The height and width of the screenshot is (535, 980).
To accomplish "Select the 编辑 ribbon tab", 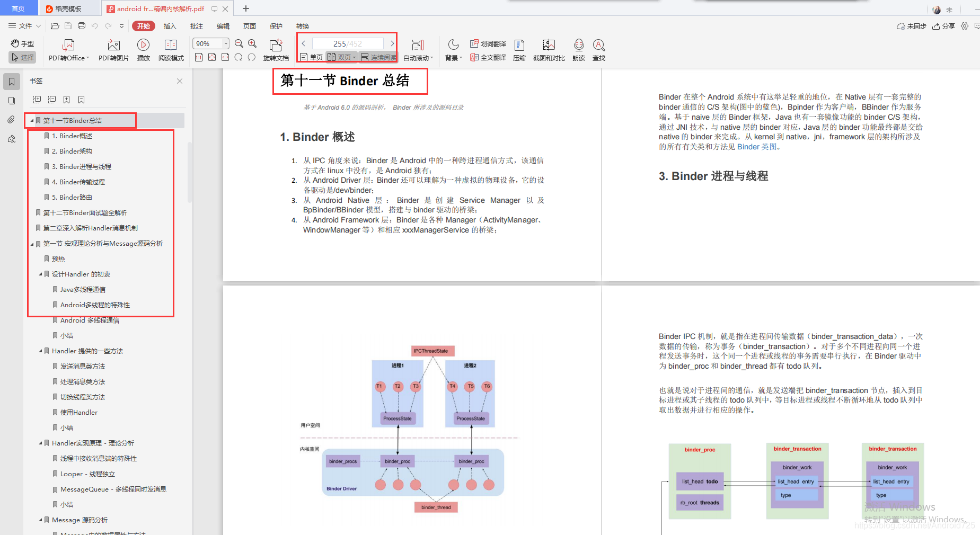I will pos(223,26).
